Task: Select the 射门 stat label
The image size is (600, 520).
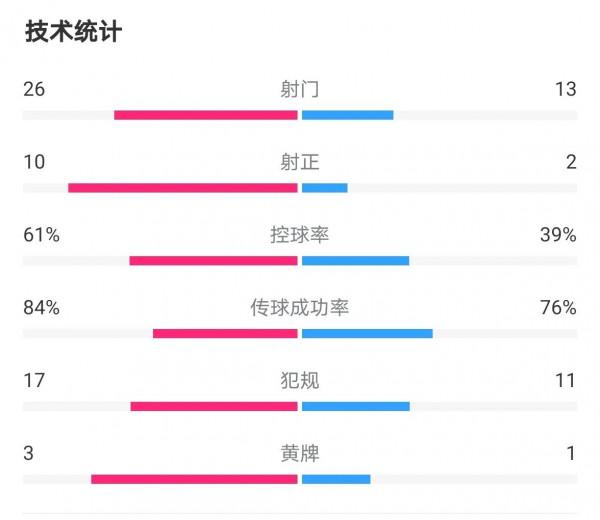Action: (300, 89)
